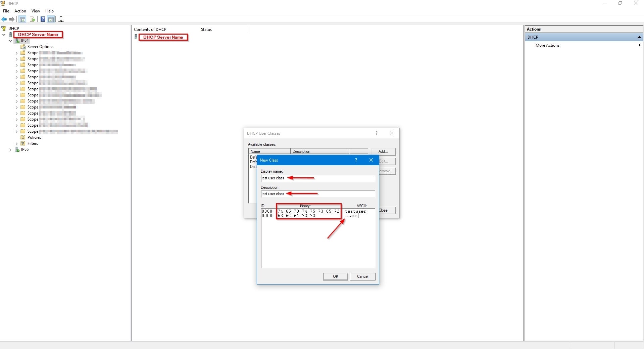Click the question-mark help icon in the New Class title bar

356,160
